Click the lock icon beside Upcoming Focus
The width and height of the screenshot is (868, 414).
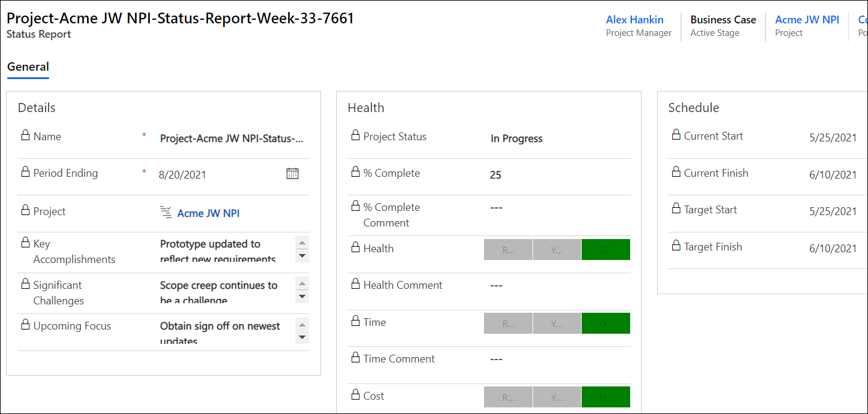tap(25, 324)
